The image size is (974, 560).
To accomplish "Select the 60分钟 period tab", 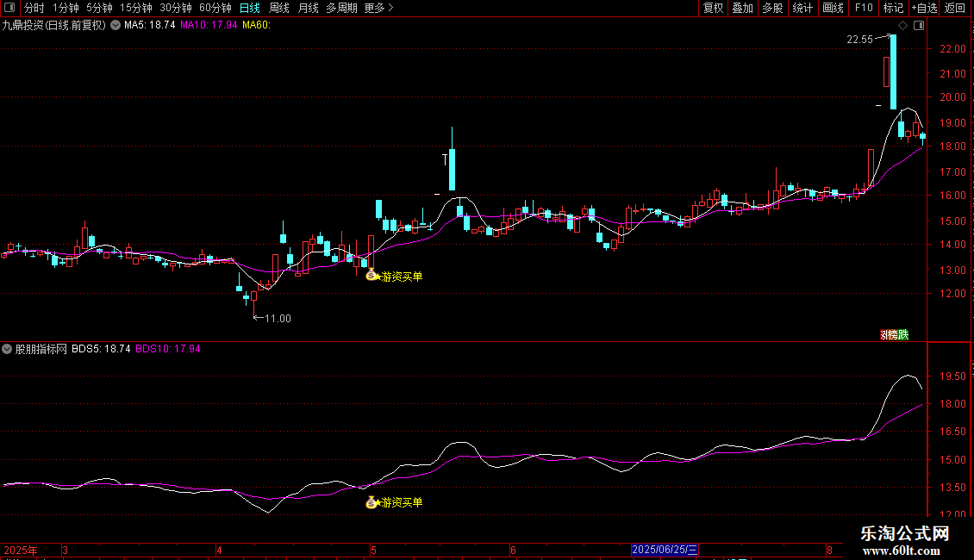I will [x=215, y=8].
